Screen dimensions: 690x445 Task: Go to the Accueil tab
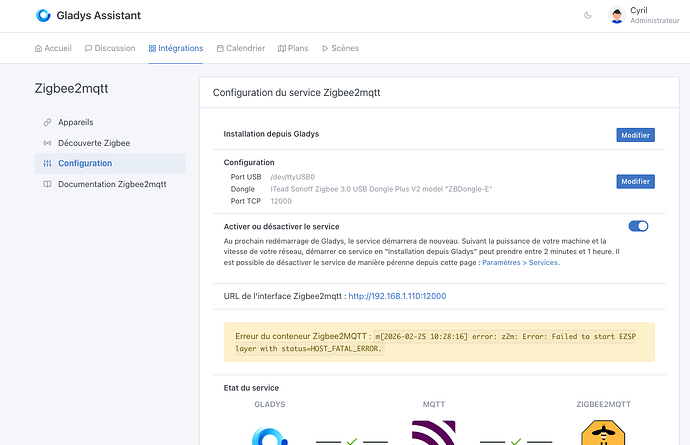[53, 48]
